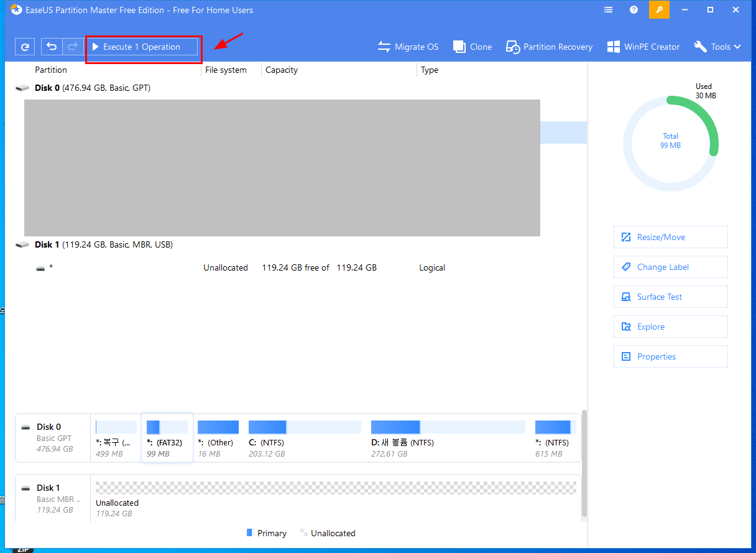756x553 pixels.
Task: Open Migrate OS wizard
Action: pyautogui.click(x=408, y=47)
